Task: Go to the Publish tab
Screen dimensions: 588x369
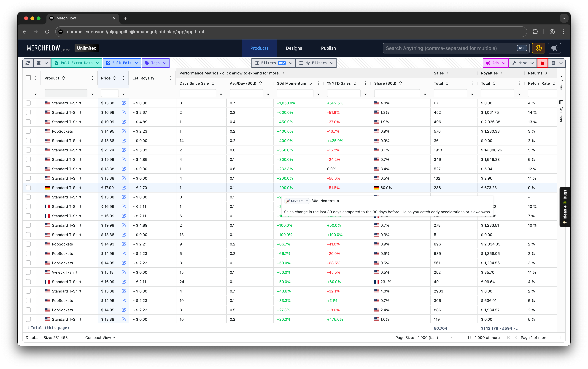Action: pos(328,48)
